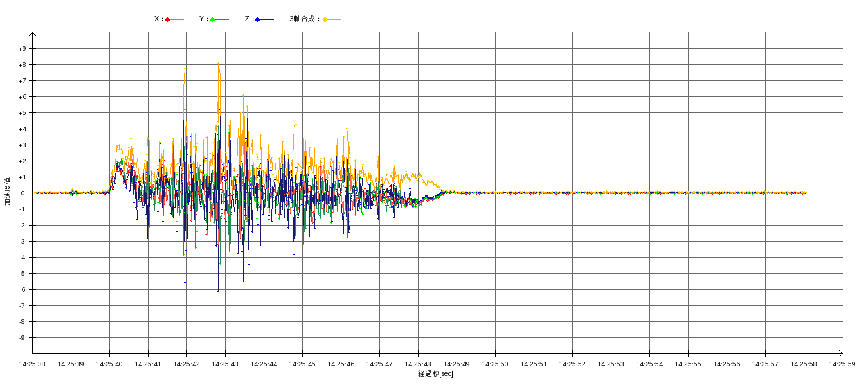Pick the 14:25:43 time tick label
868x392 pixels.
click(225, 364)
